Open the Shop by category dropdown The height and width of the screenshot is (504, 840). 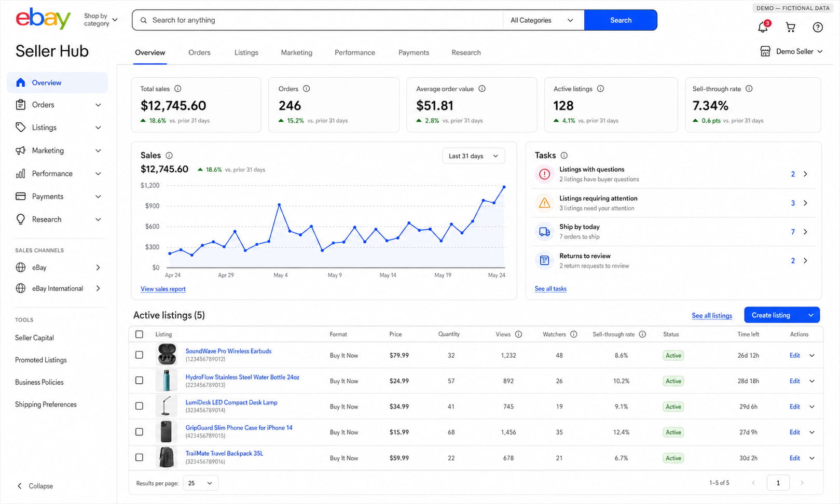(x=101, y=20)
